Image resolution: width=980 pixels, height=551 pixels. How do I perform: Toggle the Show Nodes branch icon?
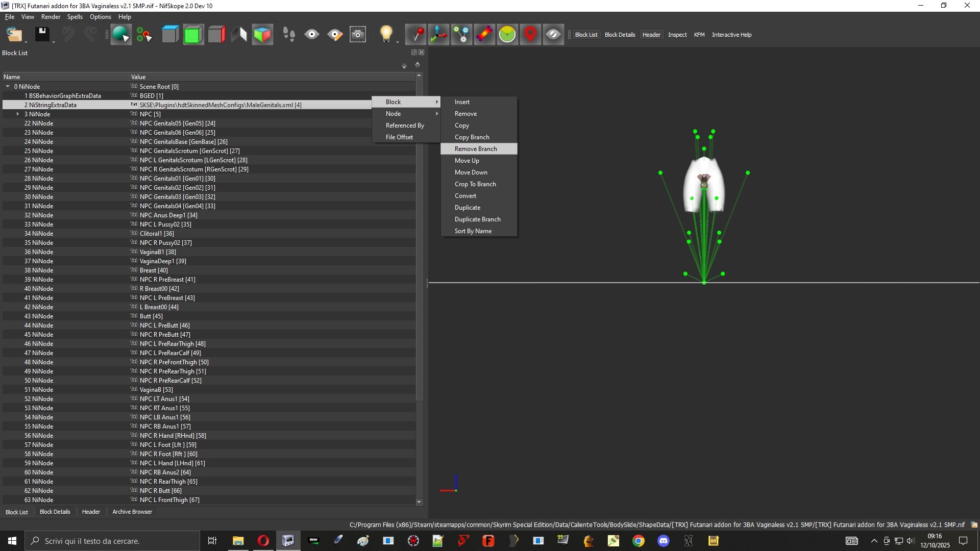tap(461, 35)
